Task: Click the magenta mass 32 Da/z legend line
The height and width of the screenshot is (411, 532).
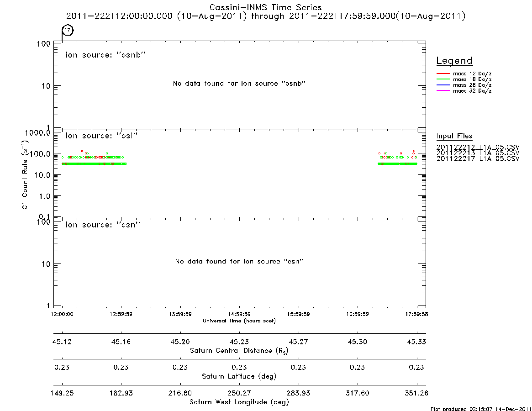Action: [443, 90]
